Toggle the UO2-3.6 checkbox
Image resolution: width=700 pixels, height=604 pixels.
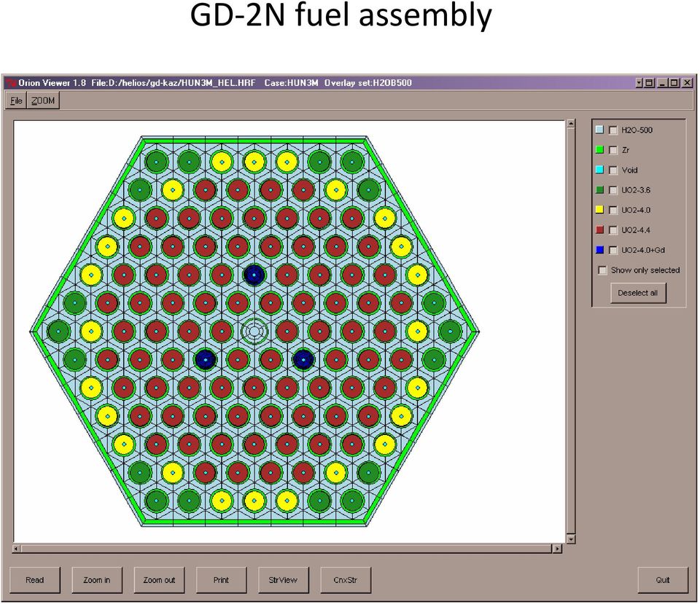(613, 190)
